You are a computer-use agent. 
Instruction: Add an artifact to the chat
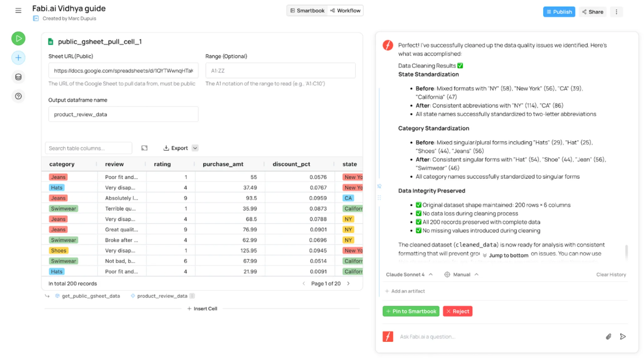click(405, 291)
